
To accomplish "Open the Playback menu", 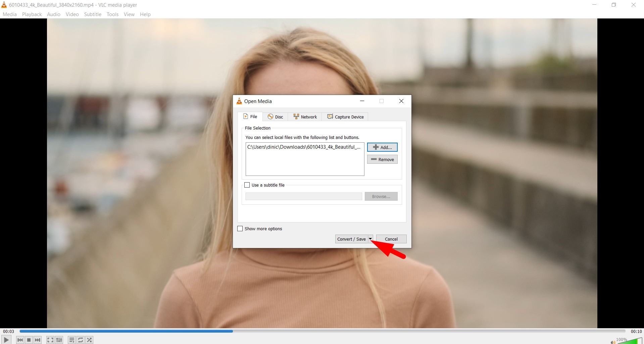I will coord(32,14).
